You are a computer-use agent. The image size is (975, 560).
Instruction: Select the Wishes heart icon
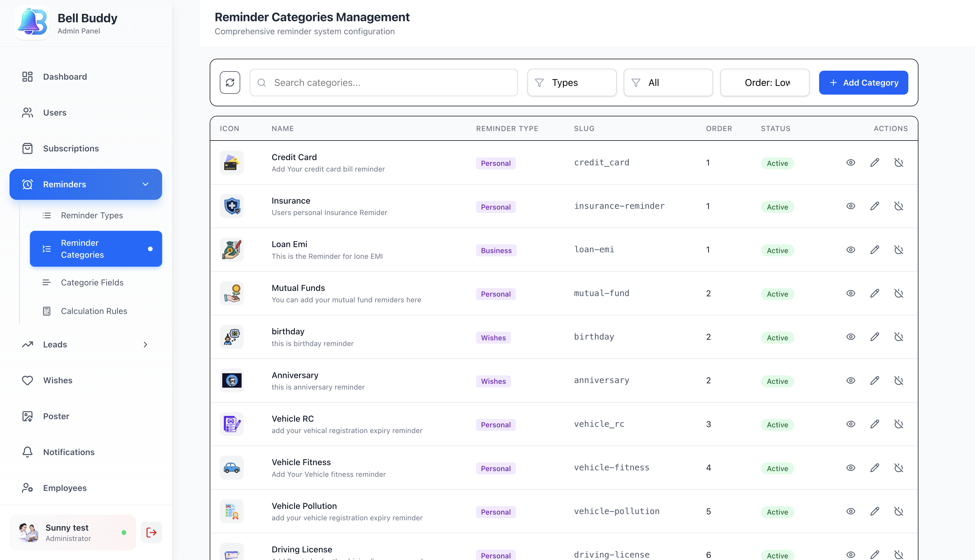(x=27, y=380)
